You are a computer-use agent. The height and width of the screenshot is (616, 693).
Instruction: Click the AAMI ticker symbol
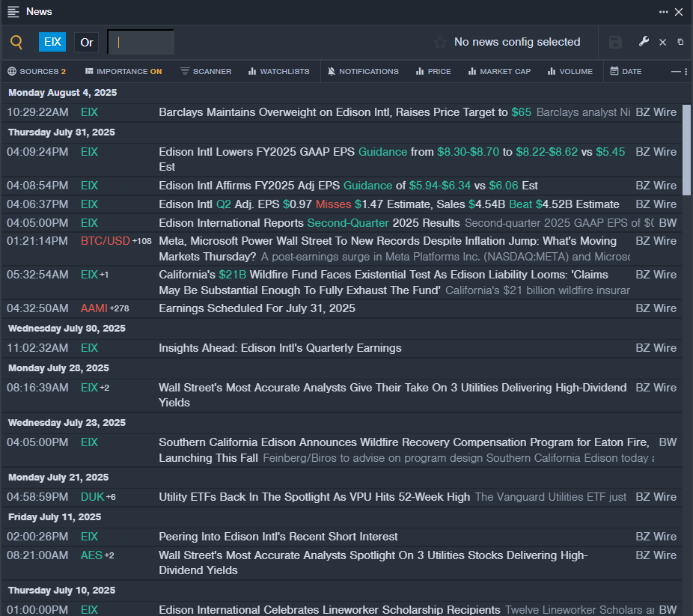click(94, 308)
